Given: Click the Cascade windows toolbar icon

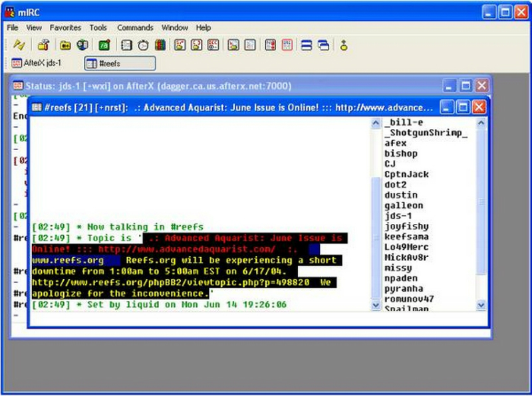Looking at the screenshot, I should pos(323,45).
